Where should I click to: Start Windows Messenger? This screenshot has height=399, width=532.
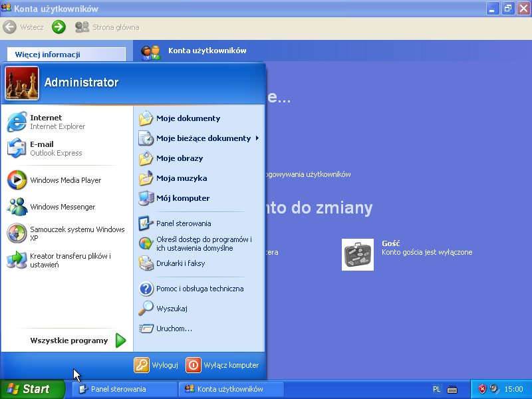point(62,207)
